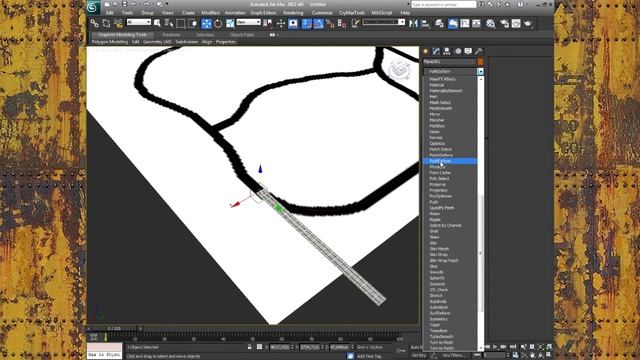This screenshot has width=640, height=360.
Task: Select the Unlink Selection tool
Action: coord(106,24)
